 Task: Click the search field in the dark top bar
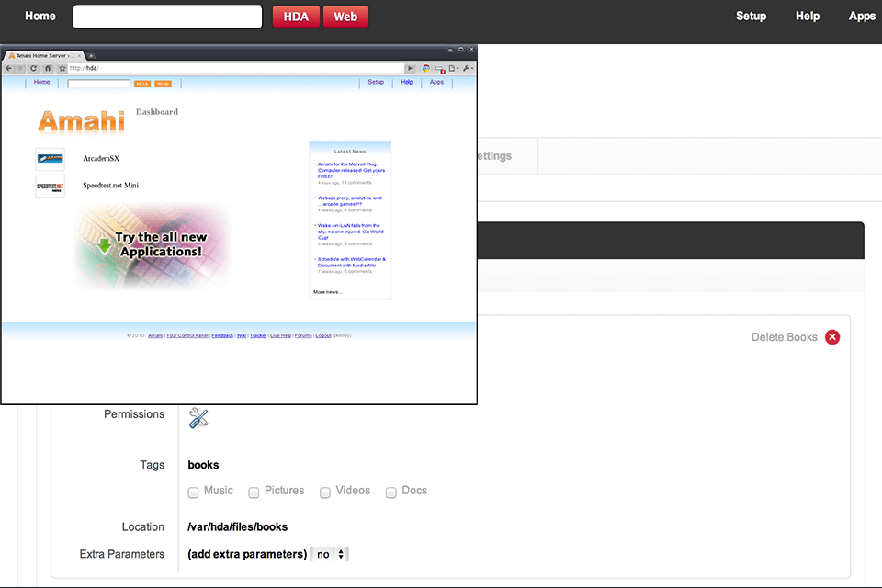[x=167, y=17]
